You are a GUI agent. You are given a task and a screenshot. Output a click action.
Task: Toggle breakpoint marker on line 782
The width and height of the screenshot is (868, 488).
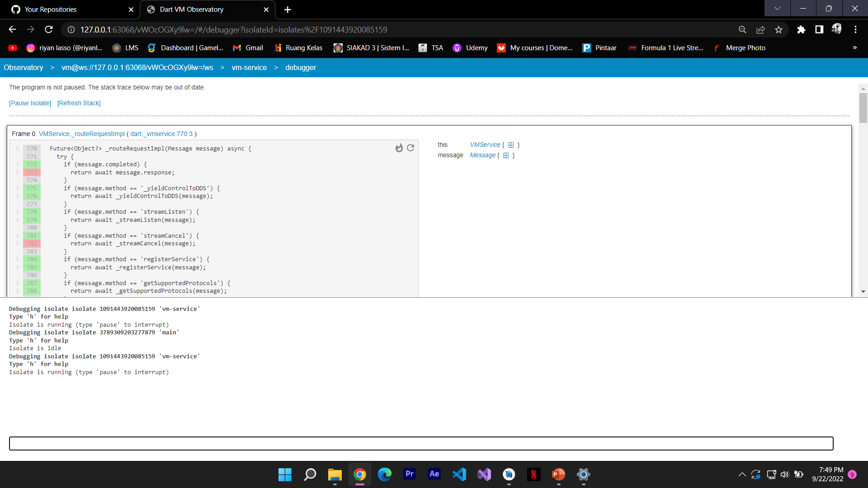(x=18, y=244)
